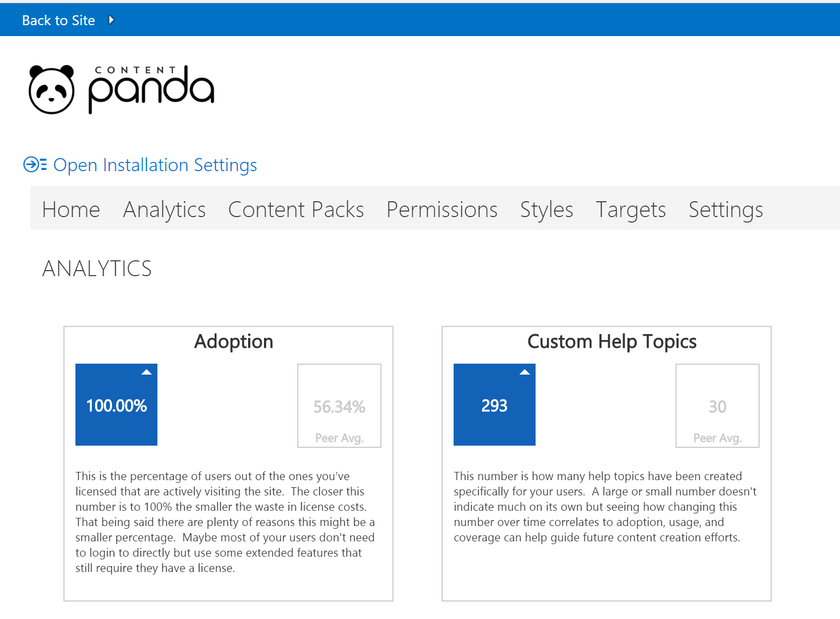Click the up arrow on Adoption tile

click(x=146, y=372)
